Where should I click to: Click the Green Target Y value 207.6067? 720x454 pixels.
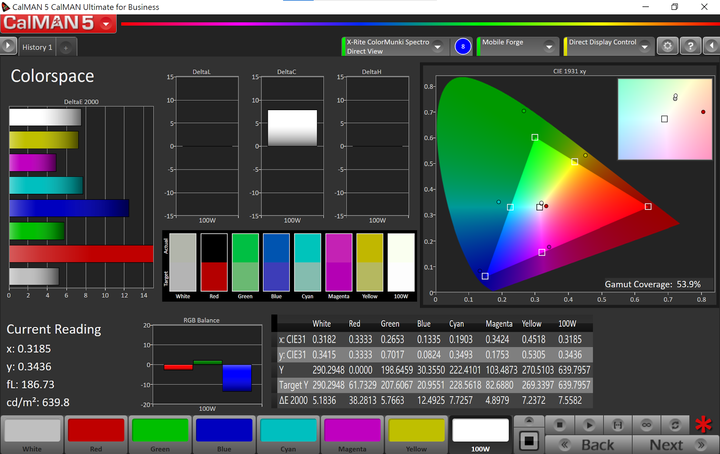click(x=397, y=385)
